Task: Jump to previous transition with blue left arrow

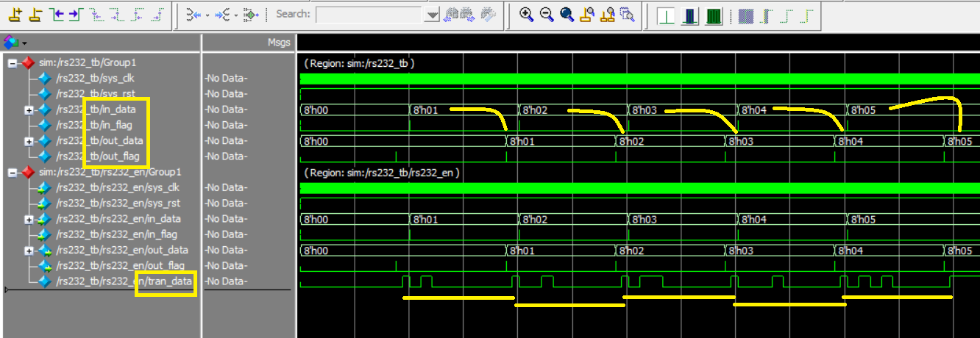Action: click(54, 14)
